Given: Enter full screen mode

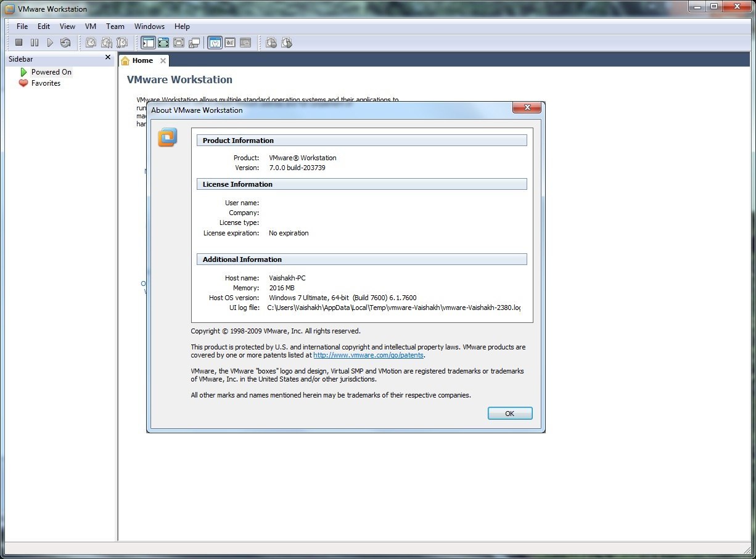Looking at the screenshot, I should [x=163, y=43].
